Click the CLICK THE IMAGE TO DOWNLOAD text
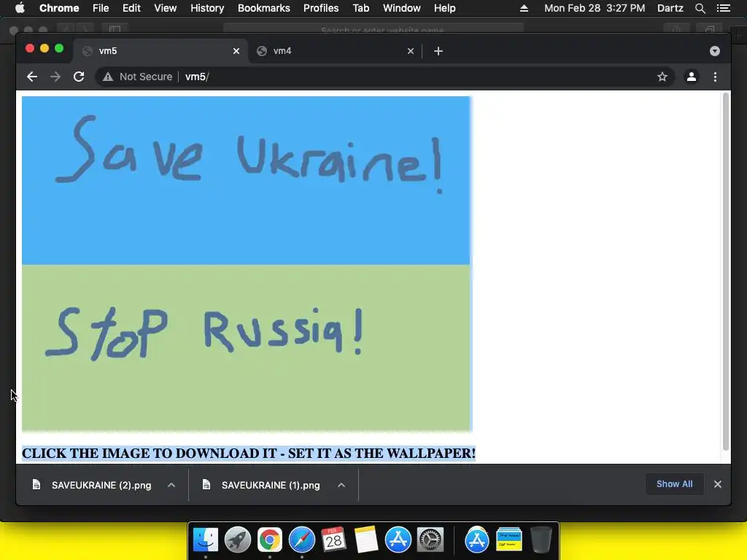The width and height of the screenshot is (747, 560). [x=248, y=454]
